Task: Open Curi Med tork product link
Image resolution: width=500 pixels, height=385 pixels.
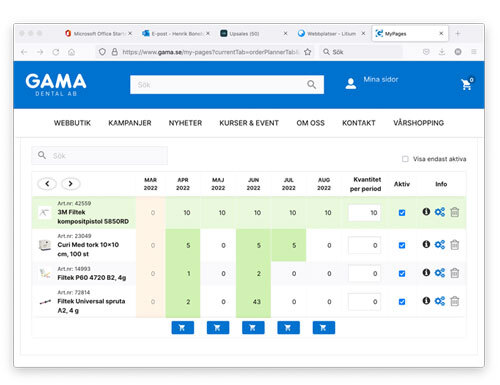Action: point(88,249)
